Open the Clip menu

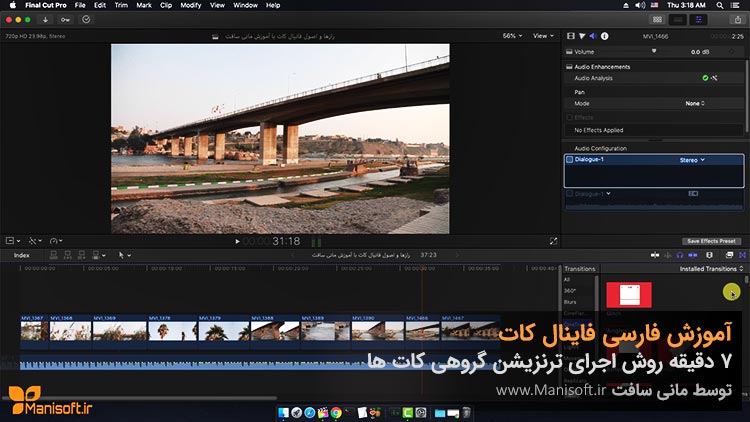166,5
